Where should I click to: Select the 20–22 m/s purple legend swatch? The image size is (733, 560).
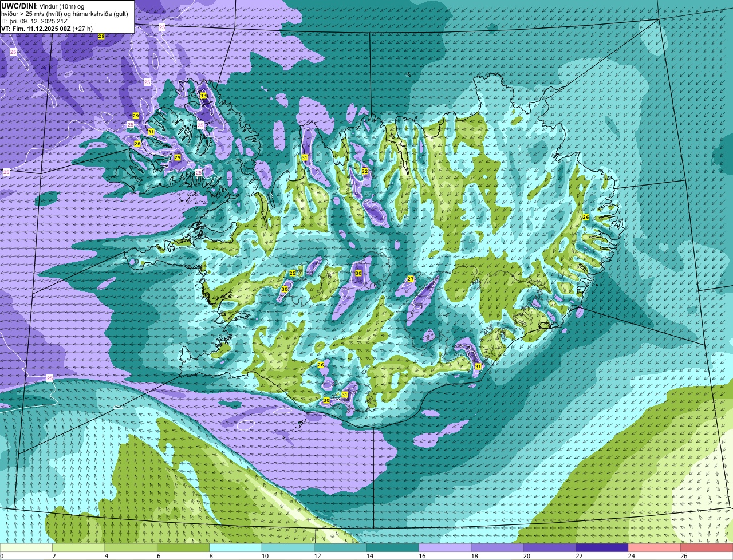click(550, 547)
